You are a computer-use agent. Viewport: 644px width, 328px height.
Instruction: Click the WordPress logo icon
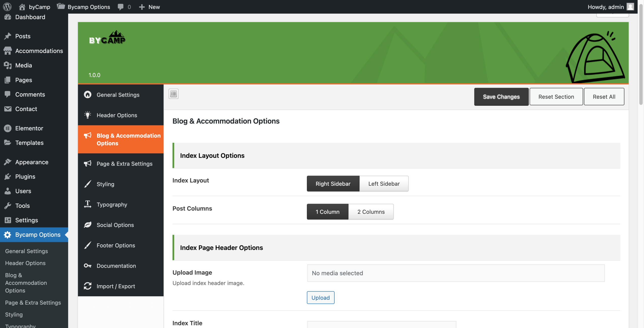pyautogui.click(x=7, y=7)
